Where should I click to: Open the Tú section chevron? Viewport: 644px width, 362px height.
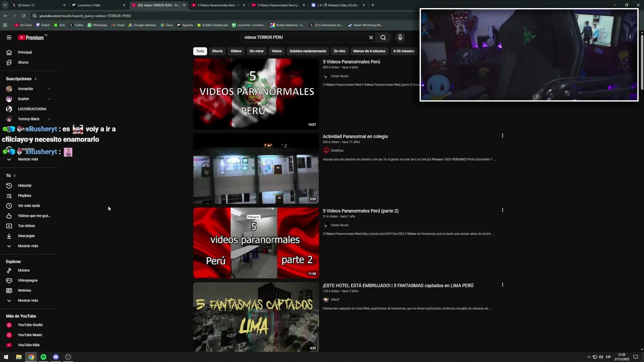coord(15,175)
